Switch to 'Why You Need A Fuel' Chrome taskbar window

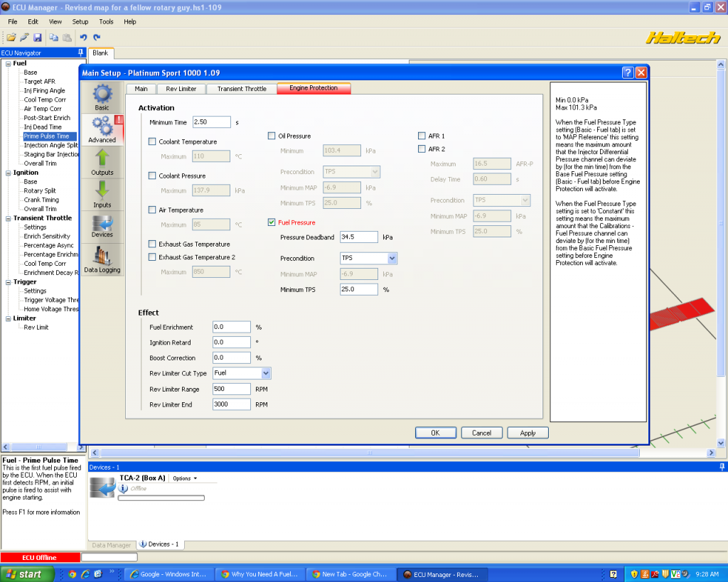pyautogui.click(x=260, y=574)
